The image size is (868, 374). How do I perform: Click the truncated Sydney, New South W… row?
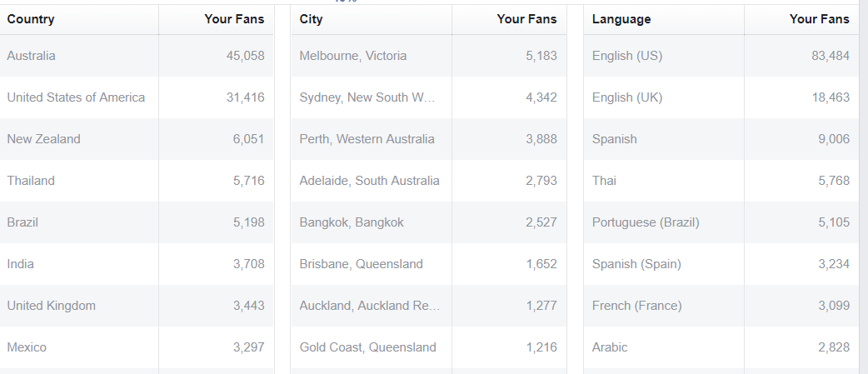[428, 97]
